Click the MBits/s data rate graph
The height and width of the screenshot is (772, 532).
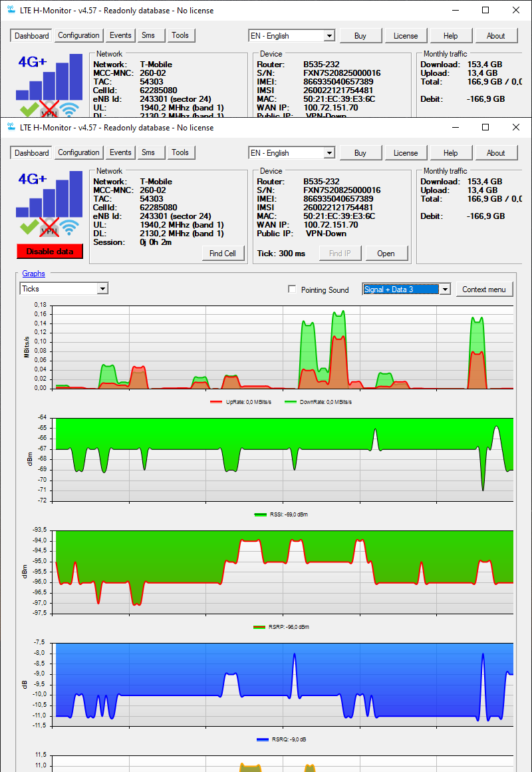point(283,347)
